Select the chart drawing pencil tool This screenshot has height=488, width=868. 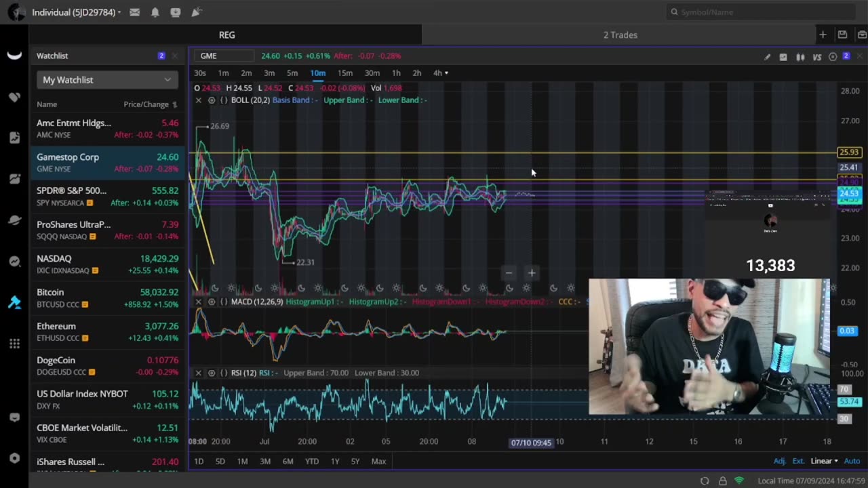pos(767,57)
